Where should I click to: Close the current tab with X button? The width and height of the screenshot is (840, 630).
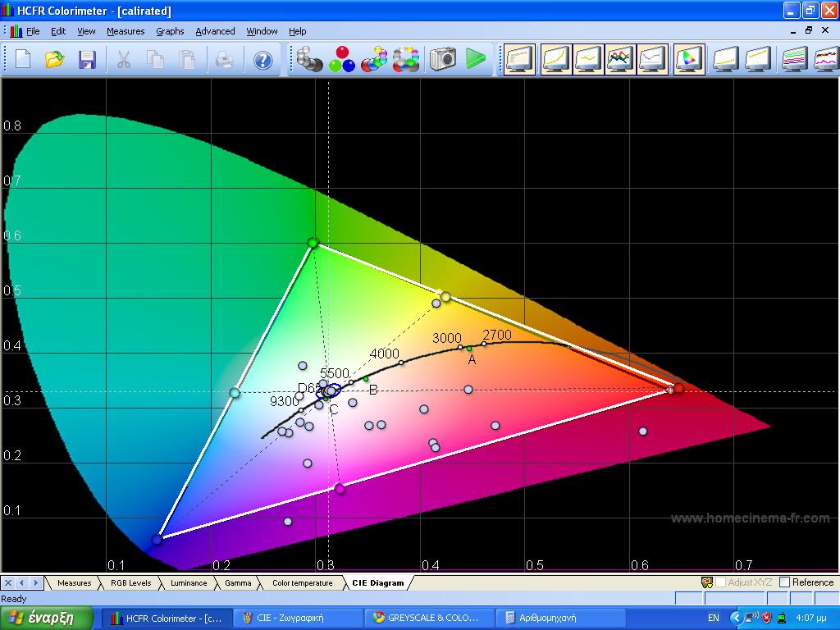[x=8, y=582]
